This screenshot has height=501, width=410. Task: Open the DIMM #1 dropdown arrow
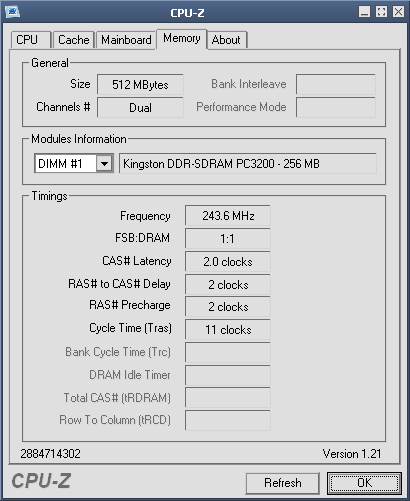coord(104,163)
